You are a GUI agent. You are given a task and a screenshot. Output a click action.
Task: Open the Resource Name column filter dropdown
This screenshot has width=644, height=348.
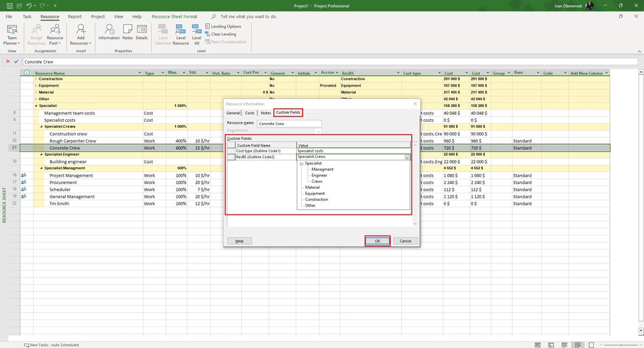click(140, 73)
